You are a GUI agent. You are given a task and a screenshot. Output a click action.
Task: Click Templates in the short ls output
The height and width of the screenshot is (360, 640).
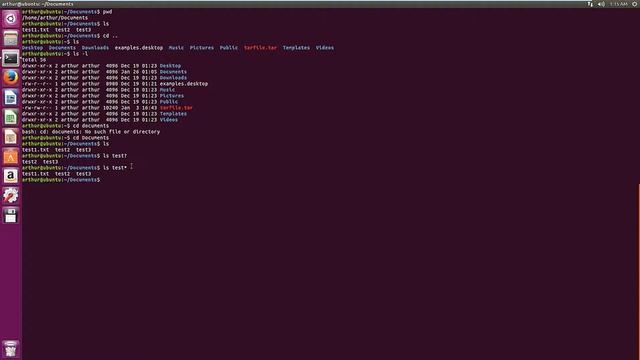[296, 48]
